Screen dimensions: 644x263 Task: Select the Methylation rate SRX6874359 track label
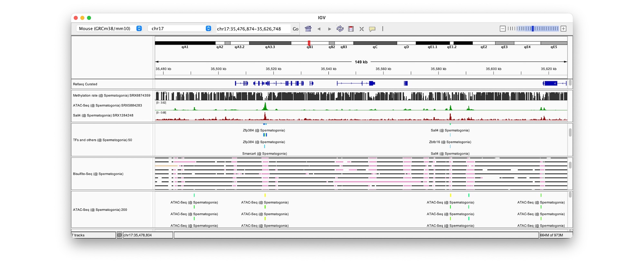pos(111,95)
